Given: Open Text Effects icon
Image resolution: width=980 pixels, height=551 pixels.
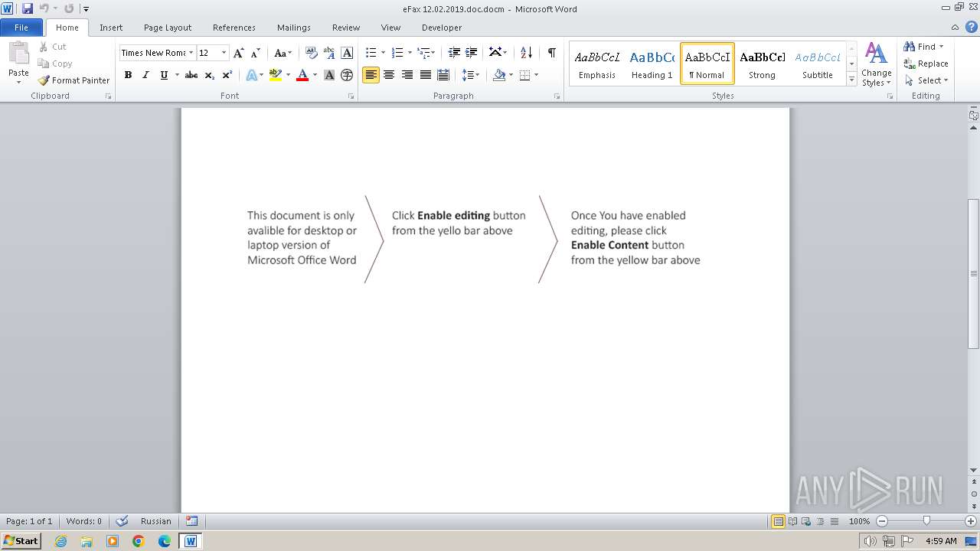Looking at the screenshot, I should (x=251, y=75).
